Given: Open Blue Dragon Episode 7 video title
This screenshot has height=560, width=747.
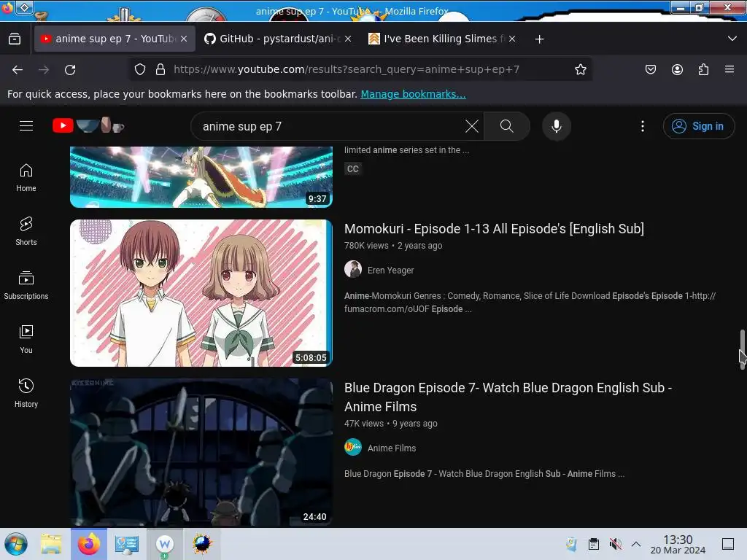Looking at the screenshot, I should tap(508, 397).
